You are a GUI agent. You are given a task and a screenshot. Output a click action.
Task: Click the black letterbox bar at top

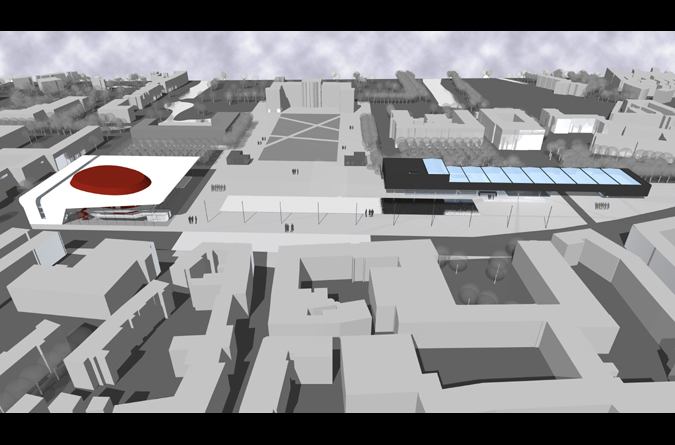[x=337, y=14]
